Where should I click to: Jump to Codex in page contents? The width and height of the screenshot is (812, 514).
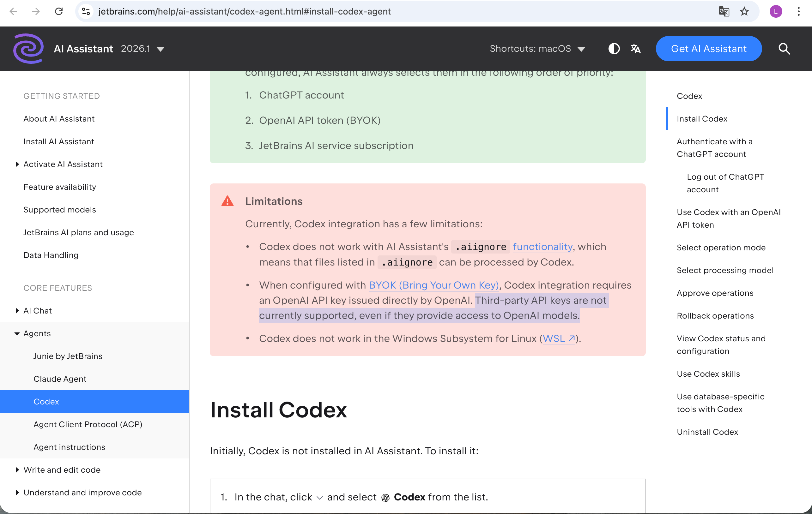point(689,96)
